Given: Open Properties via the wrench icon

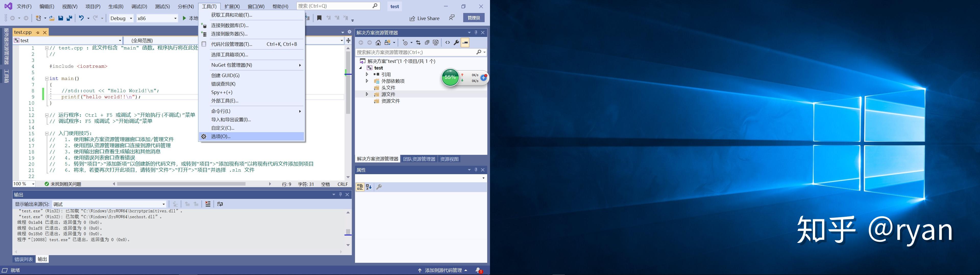Looking at the screenshot, I should tap(456, 43).
